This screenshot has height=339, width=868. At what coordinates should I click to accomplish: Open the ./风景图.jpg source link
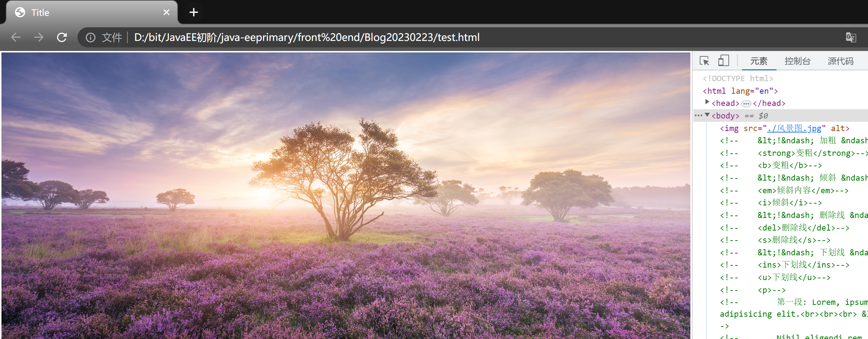[x=794, y=128]
